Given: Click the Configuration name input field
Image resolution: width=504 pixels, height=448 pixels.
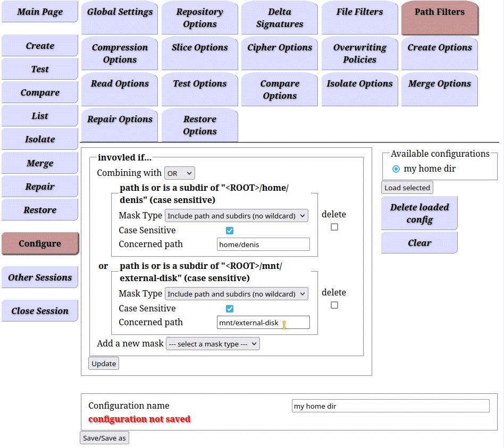Looking at the screenshot, I should (391, 406).
